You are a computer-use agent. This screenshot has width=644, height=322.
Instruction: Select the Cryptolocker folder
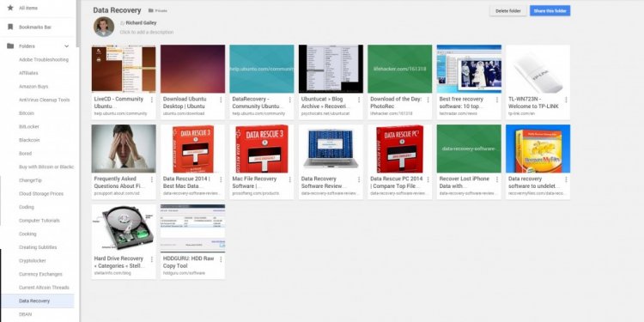[32, 261]
